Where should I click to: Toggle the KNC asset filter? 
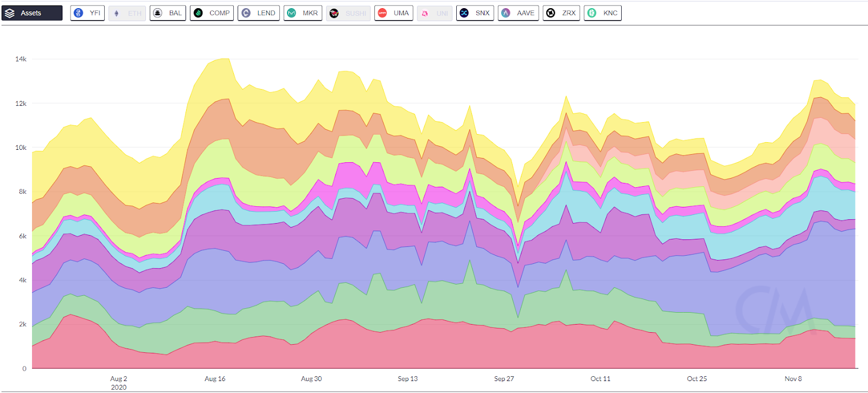click(x=603, y=13)
